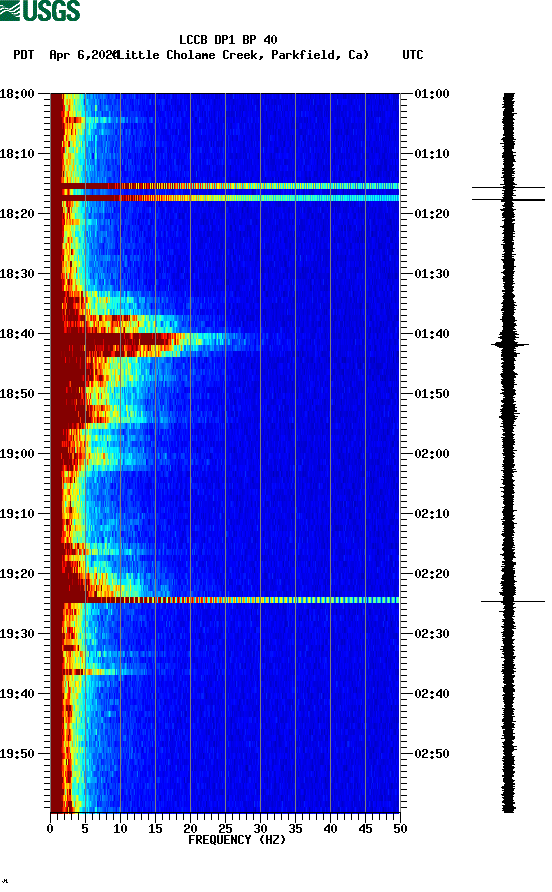The height and width of the screenshot is (892, 552).
Task: Click the 02:10 UTC time label
Action: point(432,514)
